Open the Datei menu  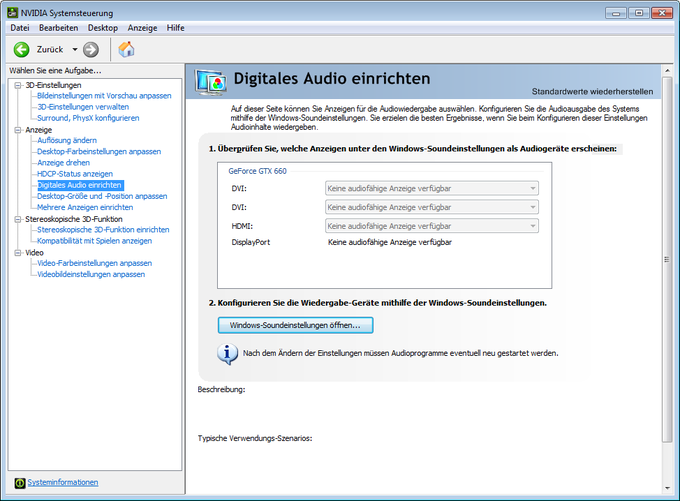click(x=20, y=28)
